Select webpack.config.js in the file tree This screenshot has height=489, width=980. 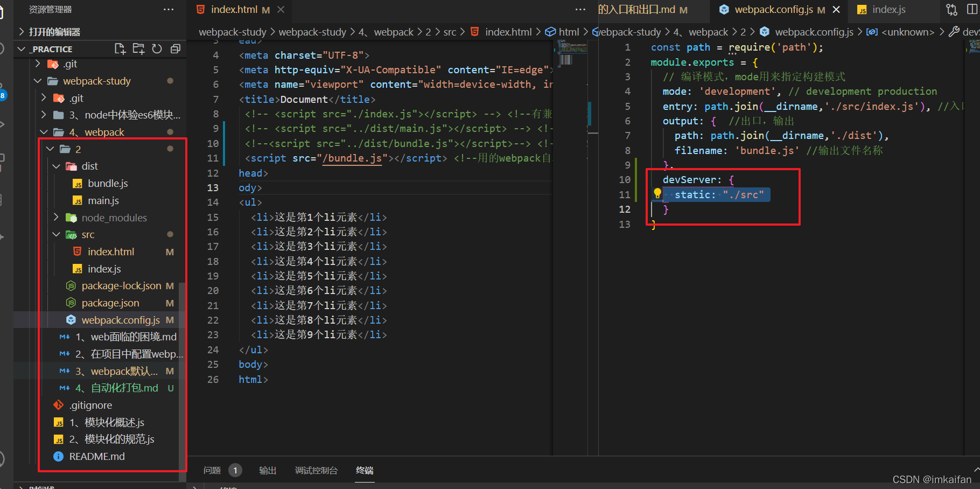coord(121,320)
